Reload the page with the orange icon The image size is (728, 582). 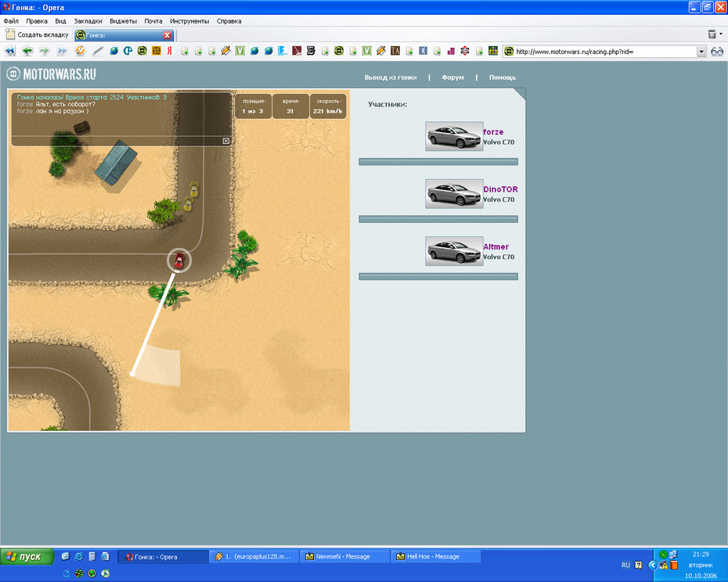point(80,51)
